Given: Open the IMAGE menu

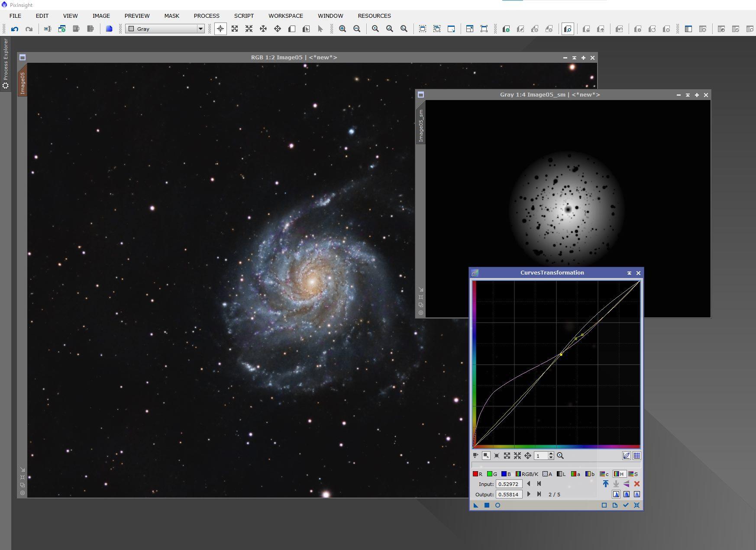Looking at the screenshot, I should pyautogui.click(x=101, y=16).
